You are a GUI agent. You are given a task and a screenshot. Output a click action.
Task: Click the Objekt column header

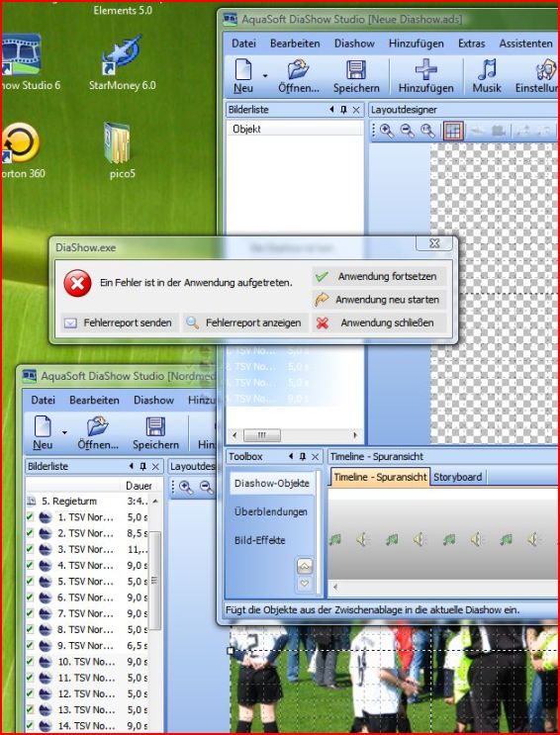coord(296,129)
